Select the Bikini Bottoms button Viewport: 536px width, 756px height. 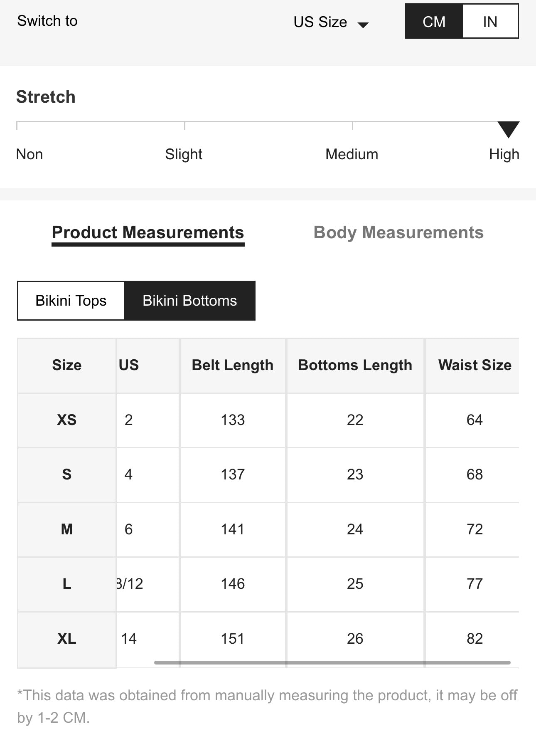[190, 301]
